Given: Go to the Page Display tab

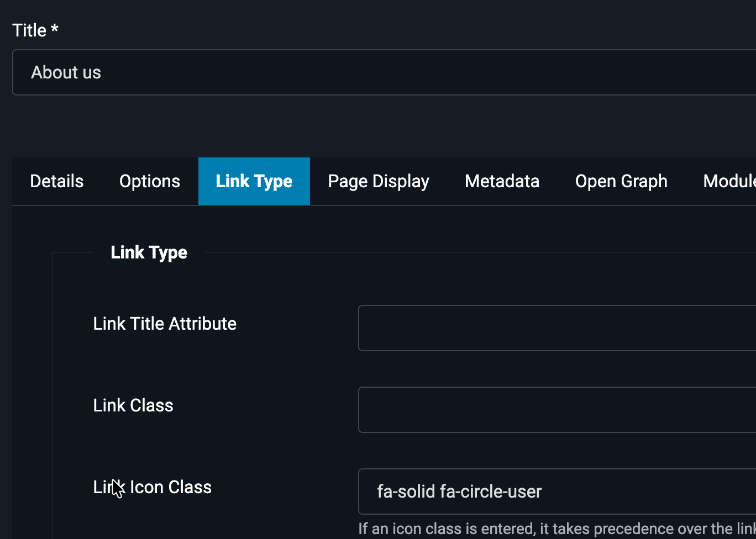Looking at the screenshot, I should pyautogui.click(x=379, y=181).
